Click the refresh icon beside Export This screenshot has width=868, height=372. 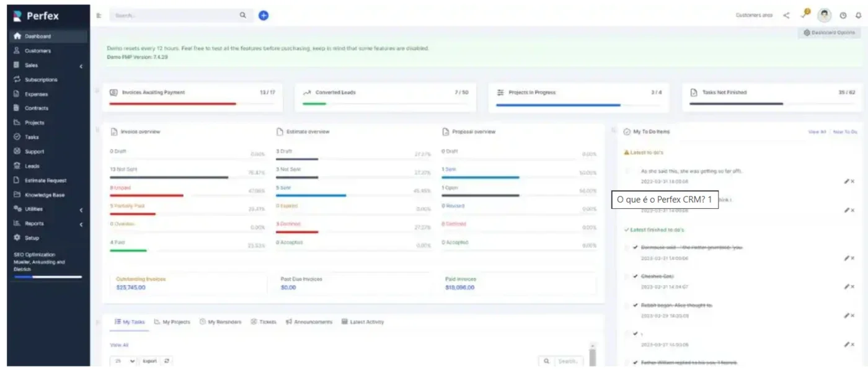[167, 361]
